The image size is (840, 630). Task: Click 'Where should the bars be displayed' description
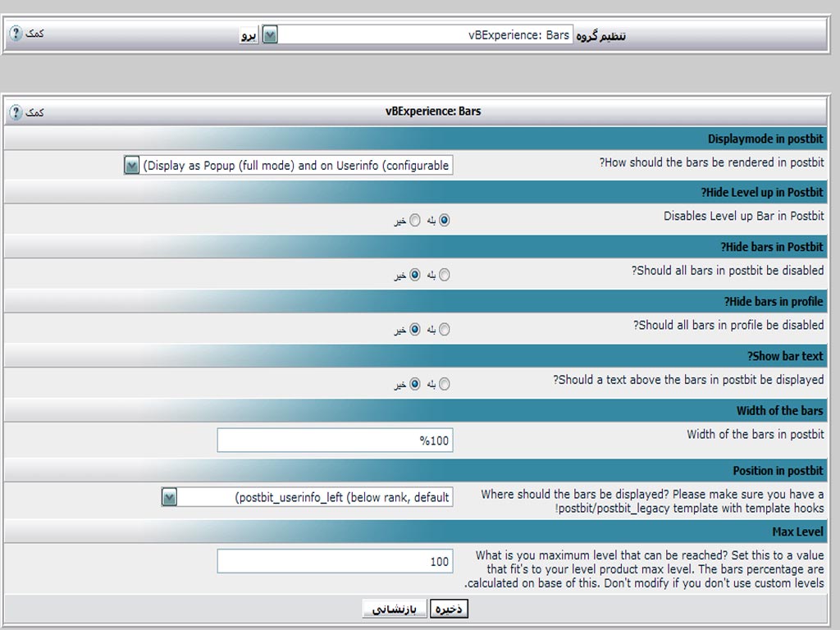click(652, 501)
